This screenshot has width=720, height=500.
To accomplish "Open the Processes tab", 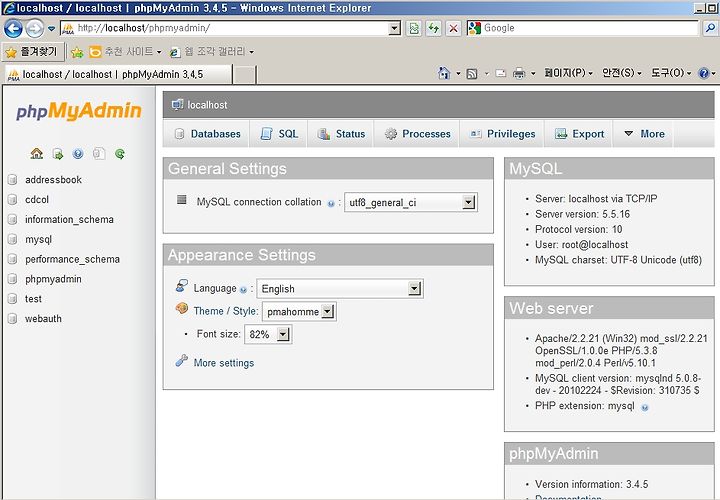I will click(x=417, y=134).
